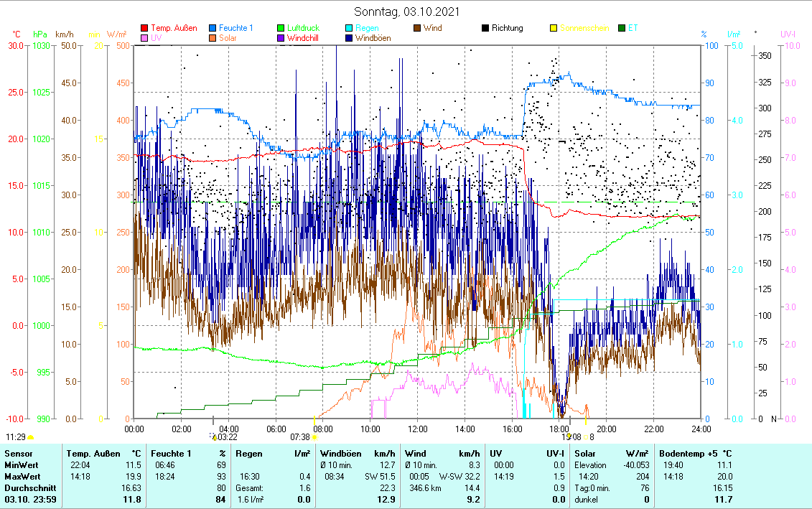The width and height of the screenshot is (812, 509).
Task: Click the green Luftdruck legend square
Action: click(x=281, y=29)
